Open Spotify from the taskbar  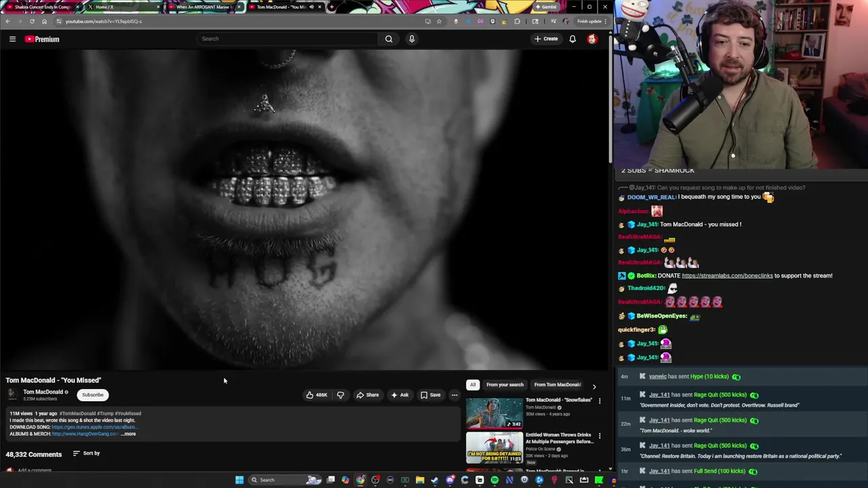(494, 480)
